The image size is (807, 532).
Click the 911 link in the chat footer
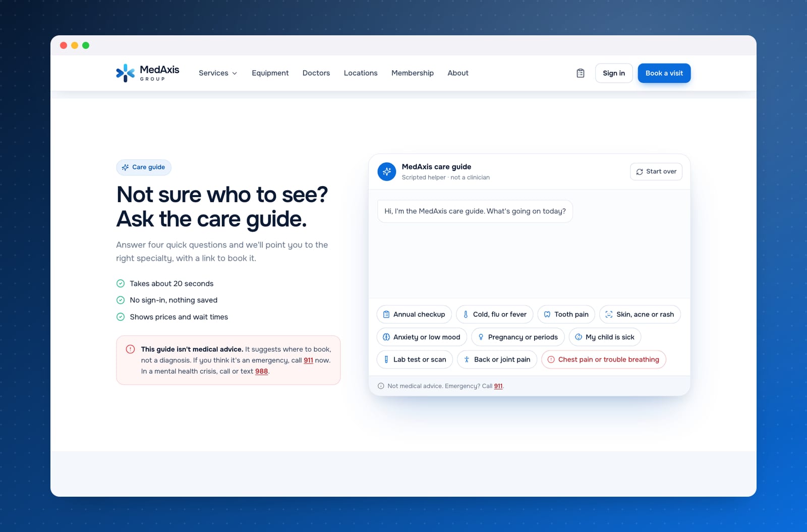(x=498, y=386)
